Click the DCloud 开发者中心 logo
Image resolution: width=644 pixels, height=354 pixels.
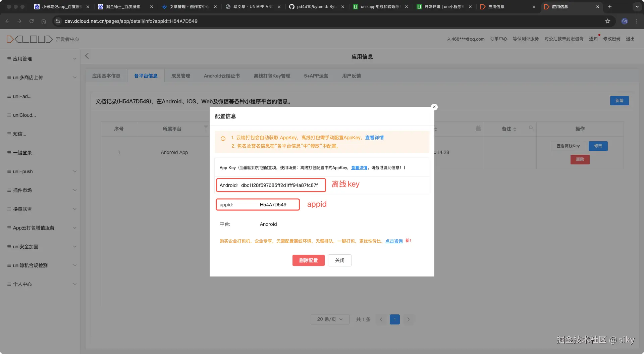pos(30,39)
